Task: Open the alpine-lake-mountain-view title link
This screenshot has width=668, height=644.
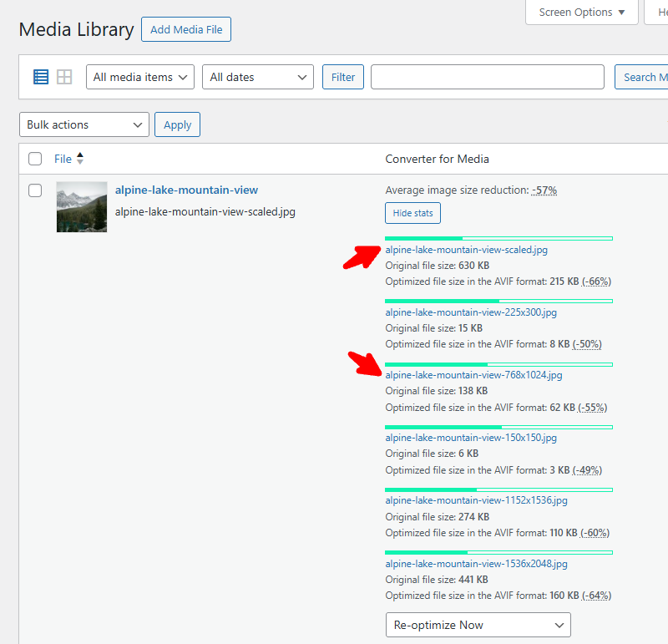Action: coord(186,190)
